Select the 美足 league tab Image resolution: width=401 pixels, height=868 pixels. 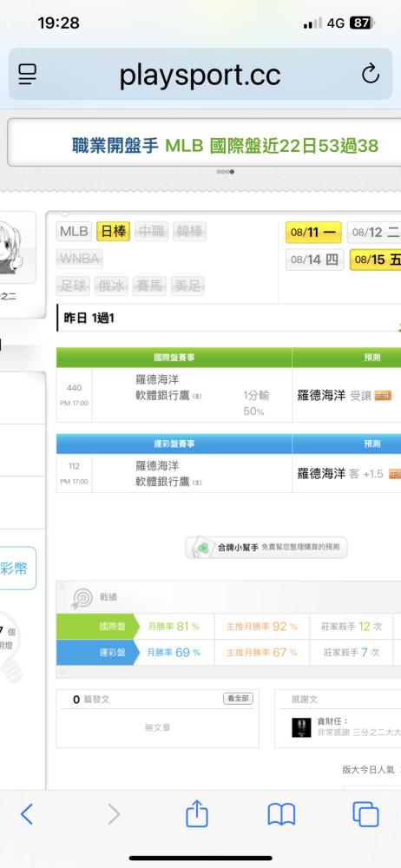[x=187, y=286]
